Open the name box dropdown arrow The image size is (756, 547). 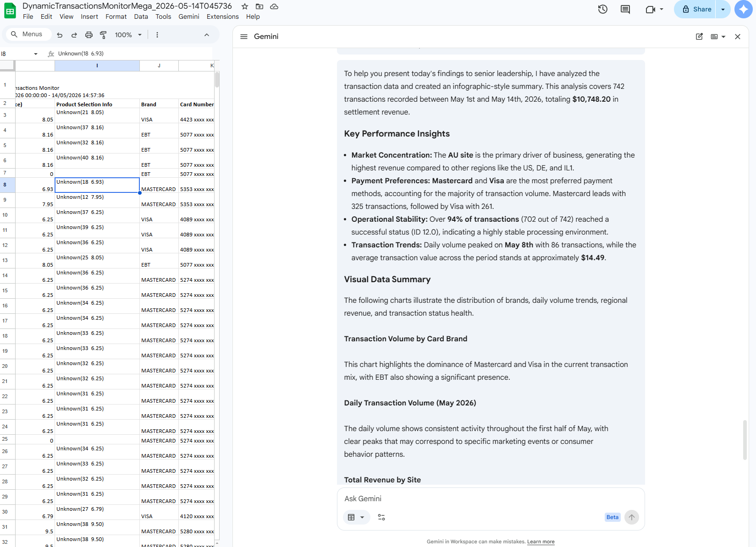click(x=36, y=54)
